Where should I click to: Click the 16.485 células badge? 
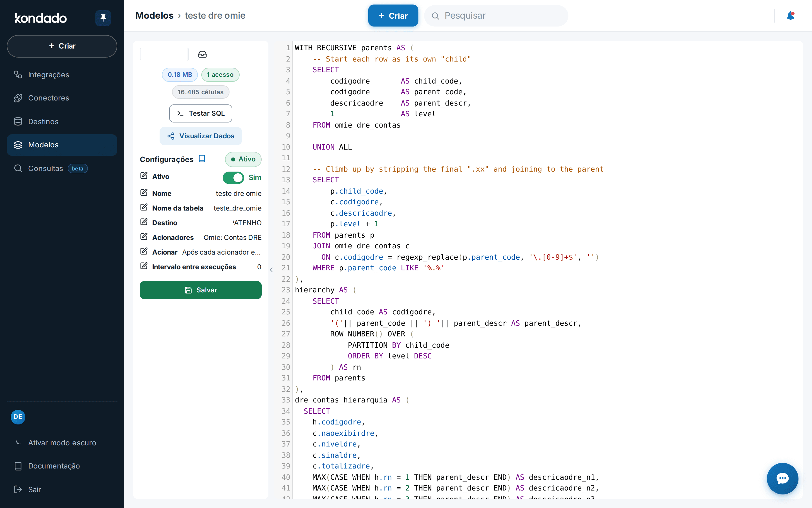pyautogui.click(x=201, y=92)
